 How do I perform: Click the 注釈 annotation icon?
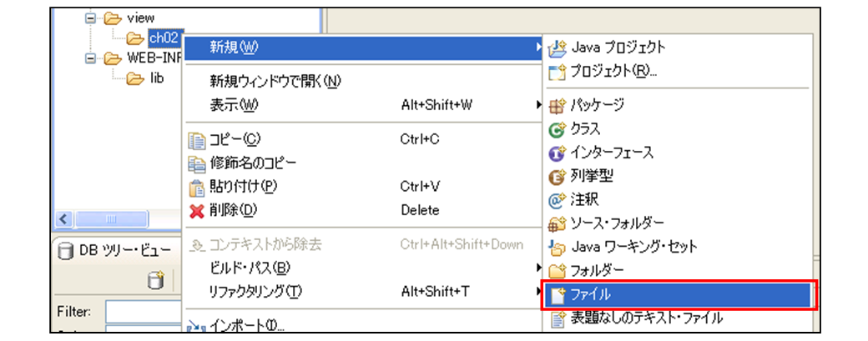tap(557, 200)
